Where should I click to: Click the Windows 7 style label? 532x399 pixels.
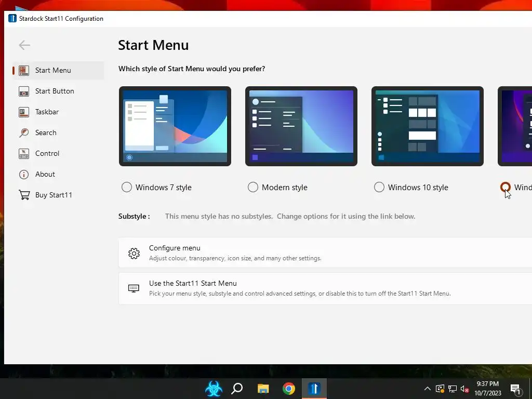[164, 187]
